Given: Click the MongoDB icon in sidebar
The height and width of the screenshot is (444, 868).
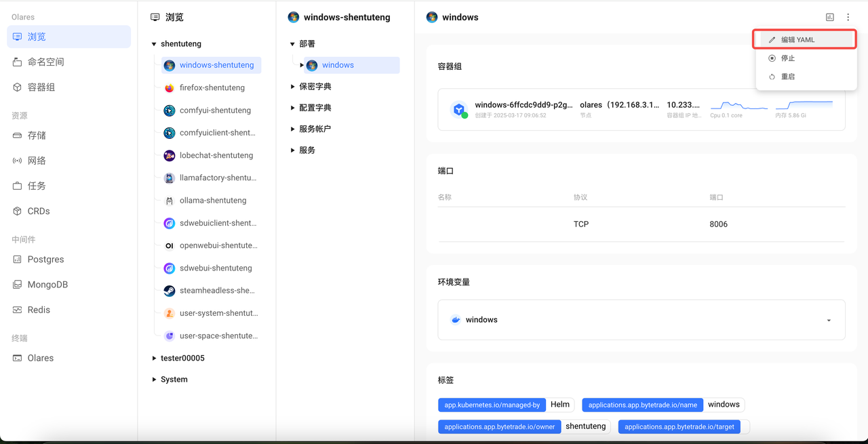Looking at the screenshot, I should 17,285.
